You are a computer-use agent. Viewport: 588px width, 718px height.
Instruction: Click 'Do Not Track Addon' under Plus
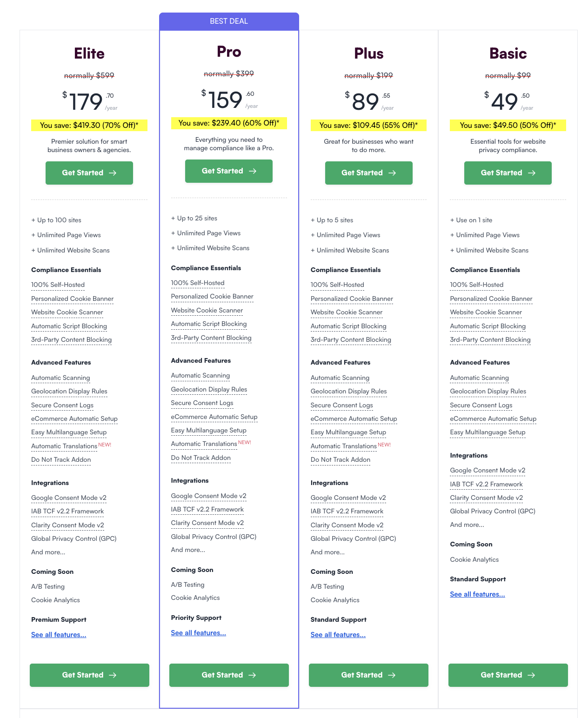click(x=340, y=460)
